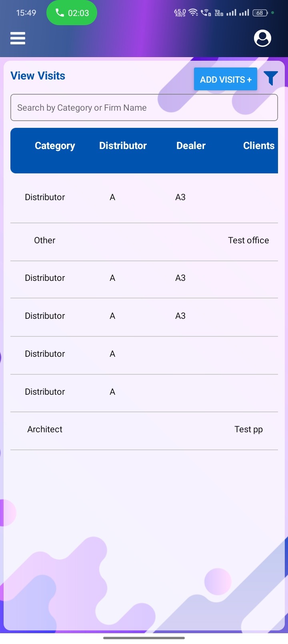Open the Test office visit row
Viewport: 288px width, 644px height.
point(248,241)
